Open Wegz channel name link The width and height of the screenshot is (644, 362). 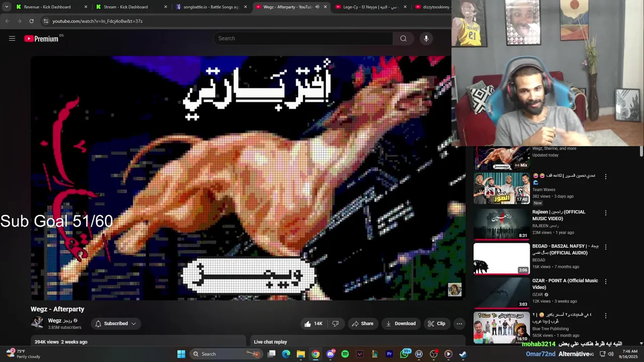pos(60,320)
